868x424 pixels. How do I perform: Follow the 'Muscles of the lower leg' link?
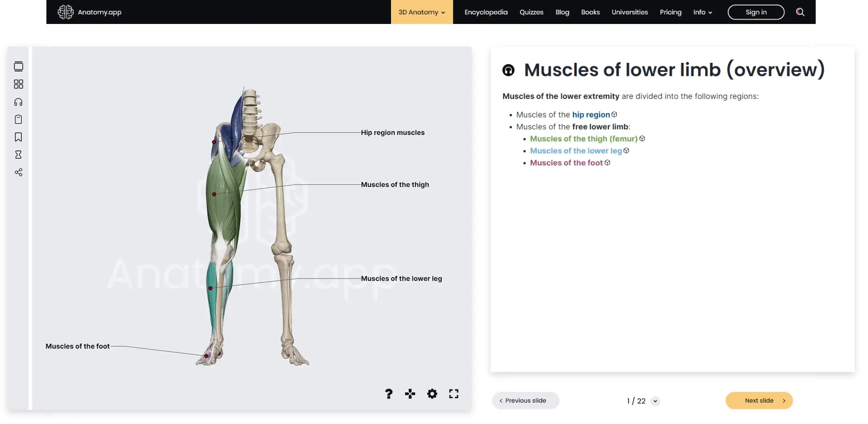tap(576, 151)
